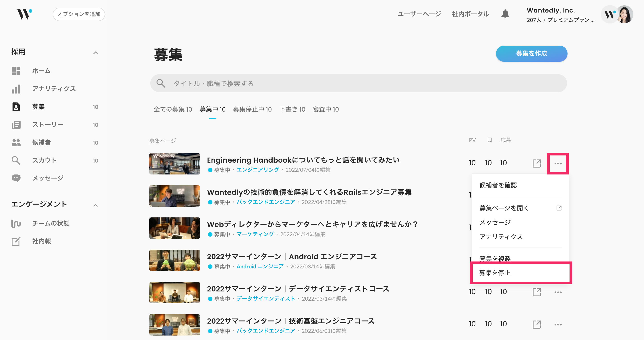This screenshot has height=340, width=644.
Task: Collapse the エンゲージメント section chevron
Action: (x=95, y=205)
